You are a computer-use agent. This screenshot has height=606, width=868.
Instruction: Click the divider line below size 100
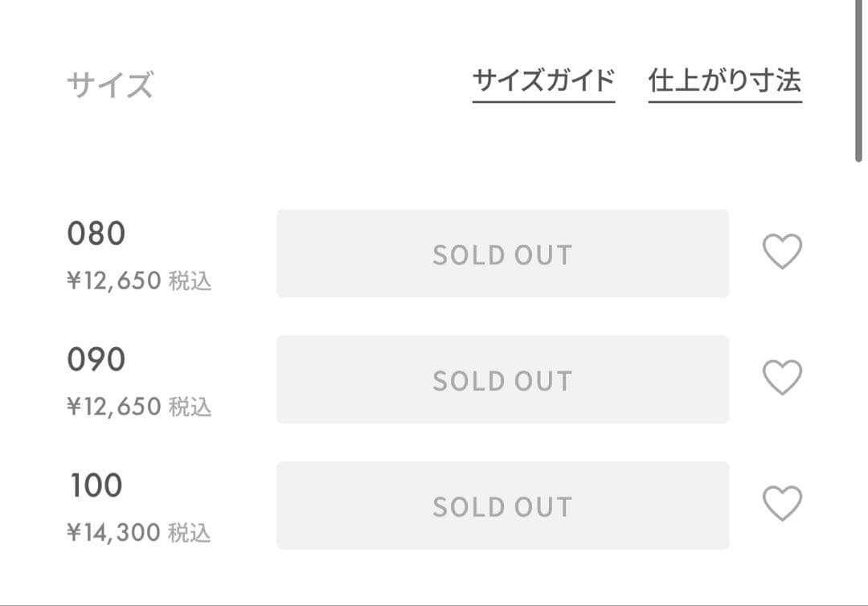(434, 604)
